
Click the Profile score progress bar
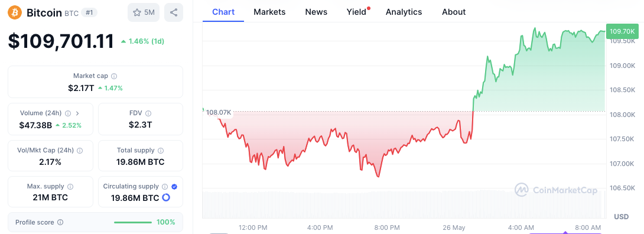pos(133,223)
